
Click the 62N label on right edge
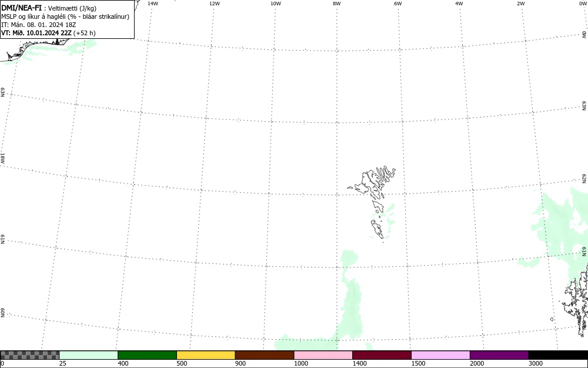[584, 179]
